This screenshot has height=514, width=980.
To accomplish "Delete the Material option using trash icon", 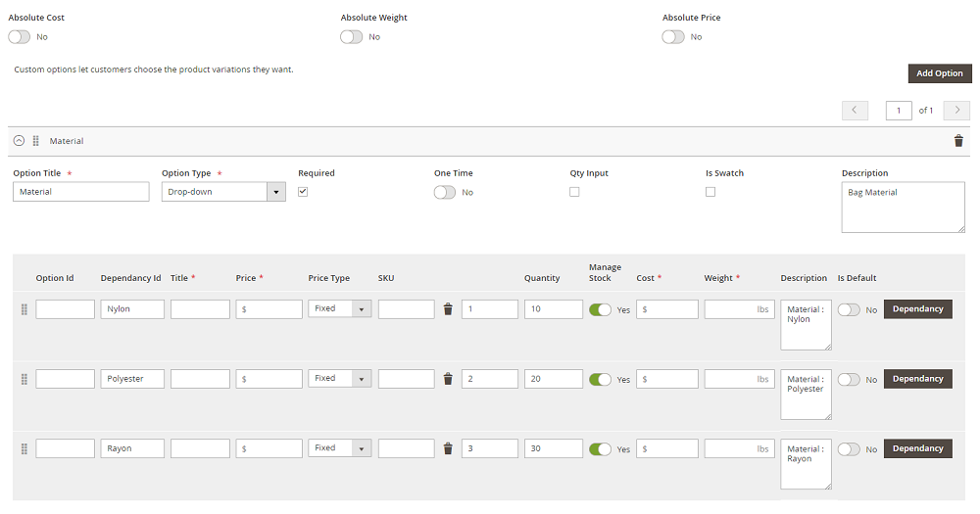I will coord(957,141).
